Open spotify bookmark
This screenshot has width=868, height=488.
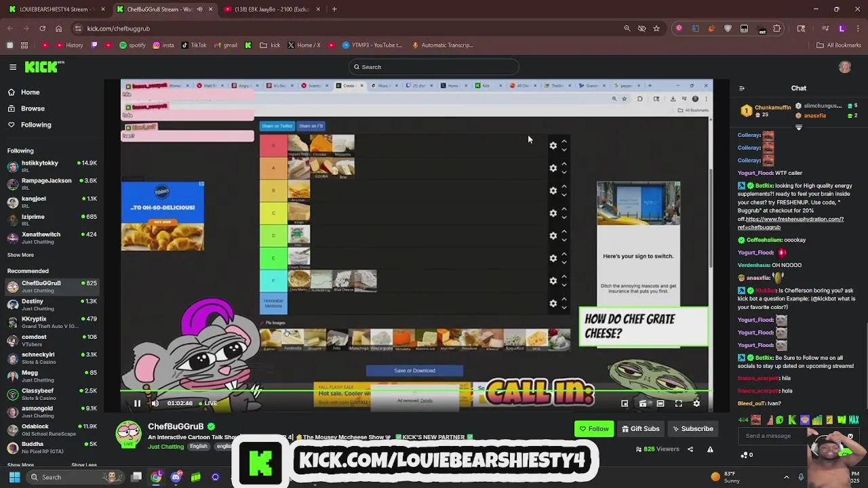point(133,45)
